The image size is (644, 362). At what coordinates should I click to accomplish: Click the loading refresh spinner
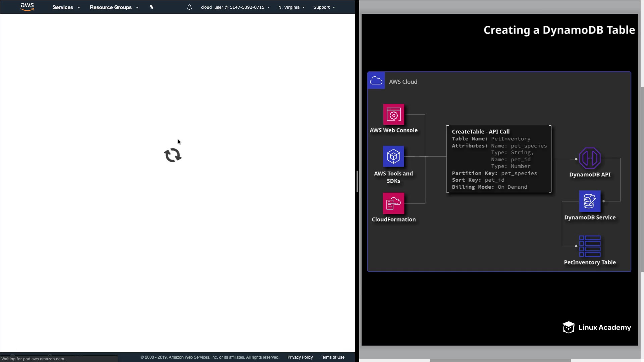tap(173, 156)
